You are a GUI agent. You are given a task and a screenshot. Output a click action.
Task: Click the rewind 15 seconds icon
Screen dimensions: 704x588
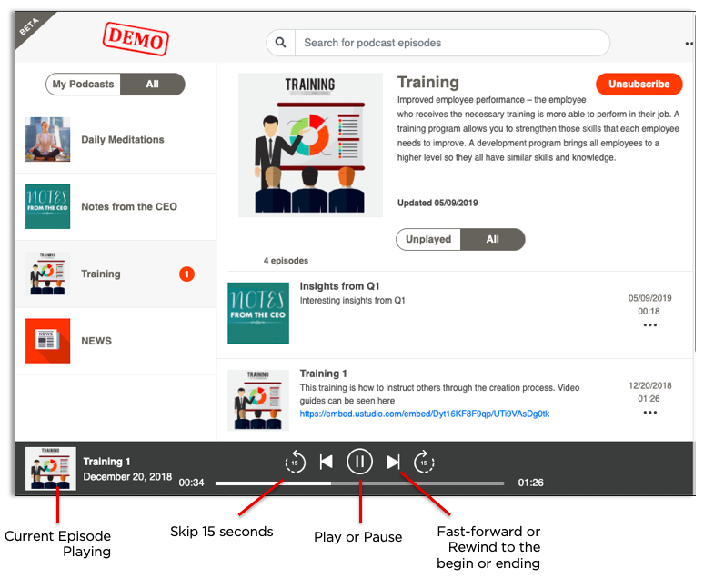[x=295, y=462]
